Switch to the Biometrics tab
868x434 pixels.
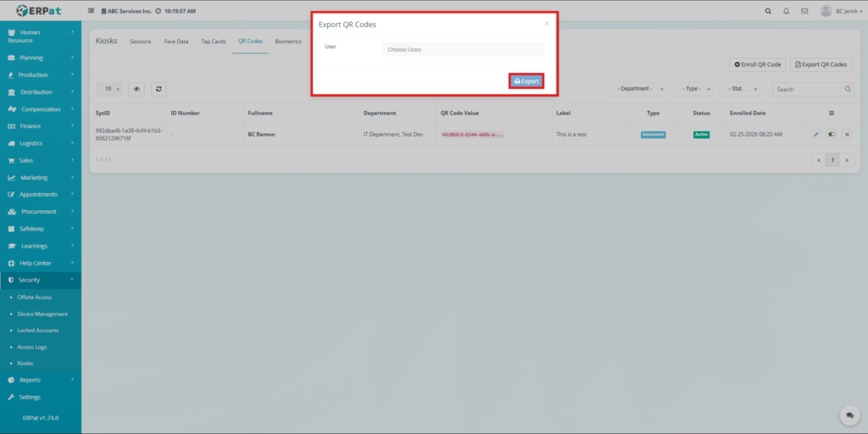click(288, 41)
